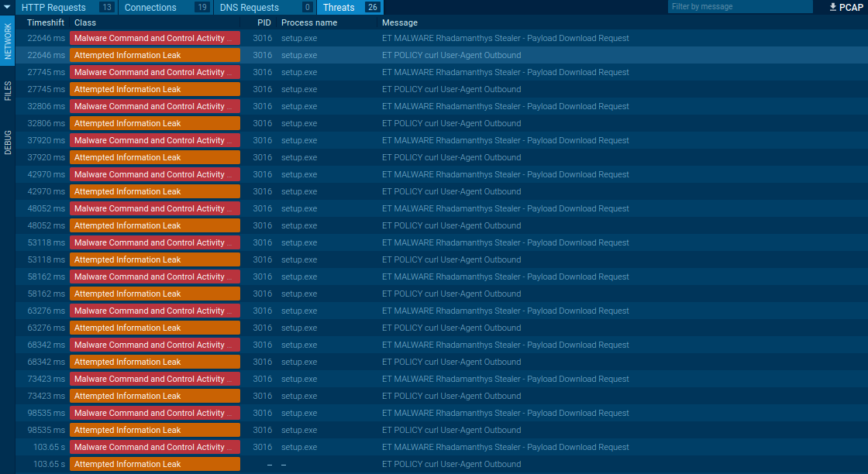This screenshot has height=474, width=868.
Task: Select the ET POLICY curl message at 98535 ms
Action: (x=451, y=431)
